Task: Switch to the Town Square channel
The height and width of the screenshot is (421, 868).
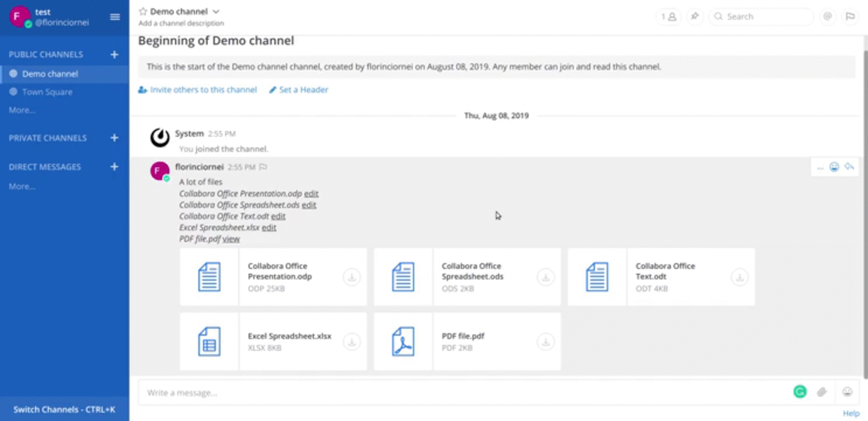Action: pos(47,92)
